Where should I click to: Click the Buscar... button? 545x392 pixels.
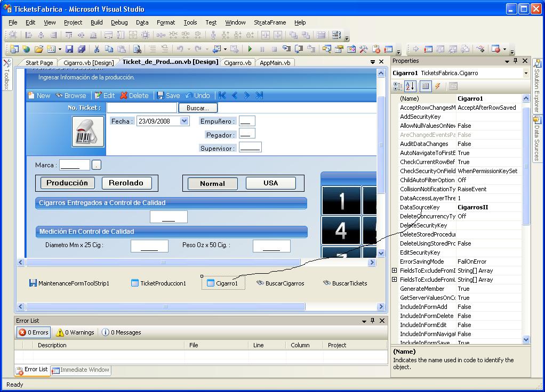click(x=198, y=108)
